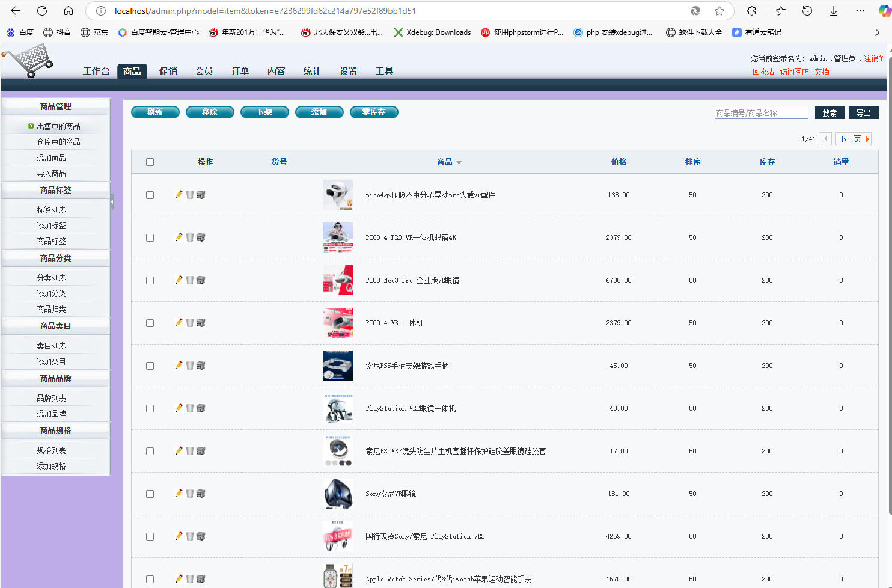Screen dimensions: 892x588
Task: Tick checkbox for PlayStation VR2眼镜一体机
Action: click(150, 409)
